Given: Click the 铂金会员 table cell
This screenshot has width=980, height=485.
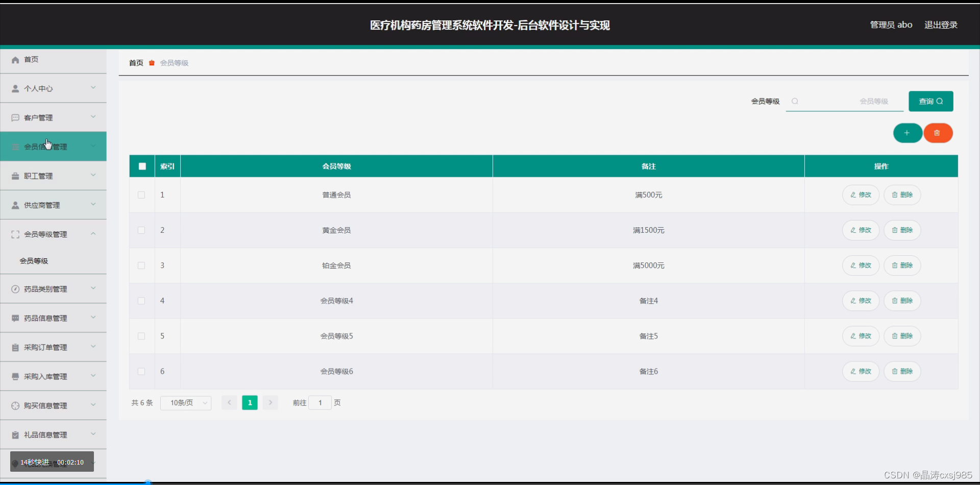Looking at the screenshot, I should (x=336, y=265).
